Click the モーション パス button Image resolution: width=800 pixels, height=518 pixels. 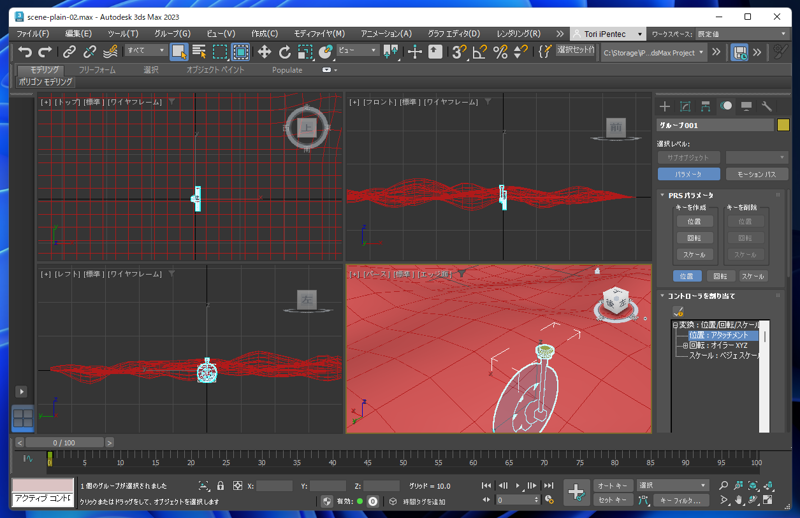(x=757, y=174)
